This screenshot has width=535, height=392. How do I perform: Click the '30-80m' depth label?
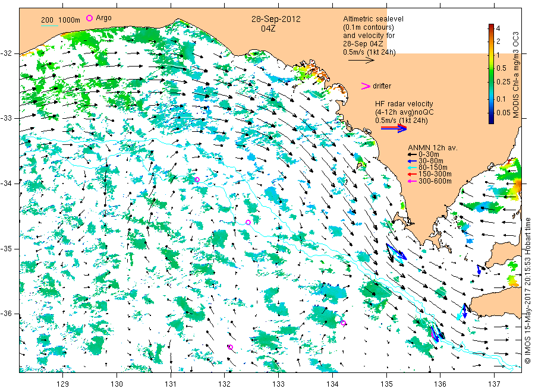coord(430,161)
